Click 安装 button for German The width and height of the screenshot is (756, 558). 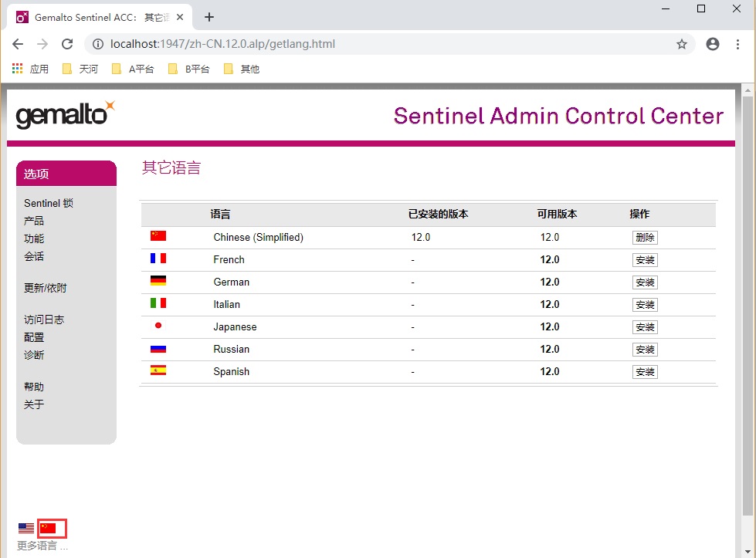645,282
